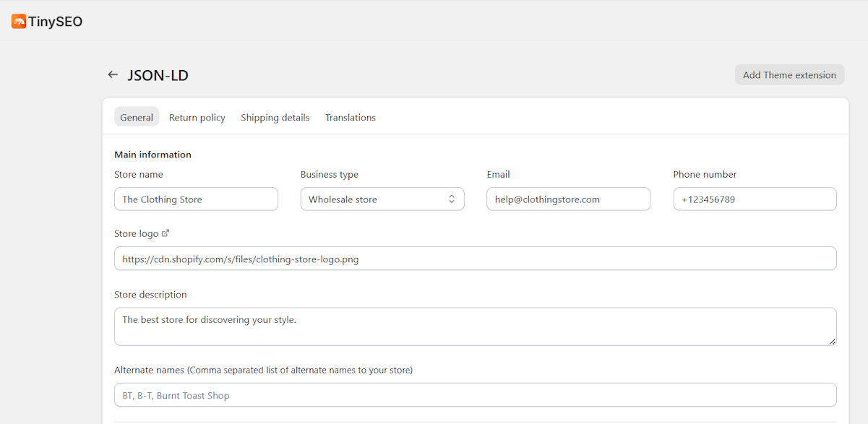Viewport: 868px width, 424px height.
Task: Click the TinySEO app logo icon
Action: click(20, 21)
